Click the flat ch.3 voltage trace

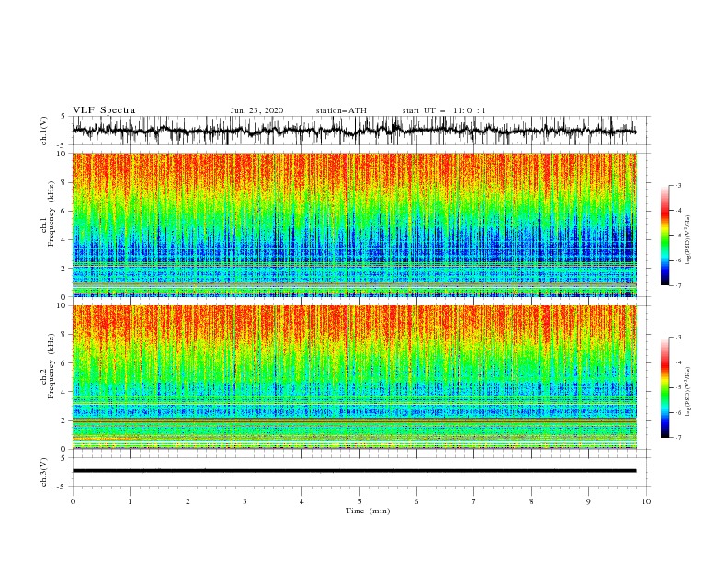coord(354,471)
